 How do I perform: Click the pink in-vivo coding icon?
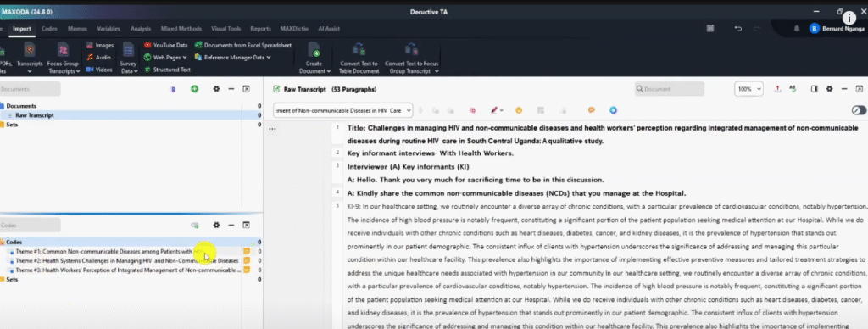[x=472, y=110]
